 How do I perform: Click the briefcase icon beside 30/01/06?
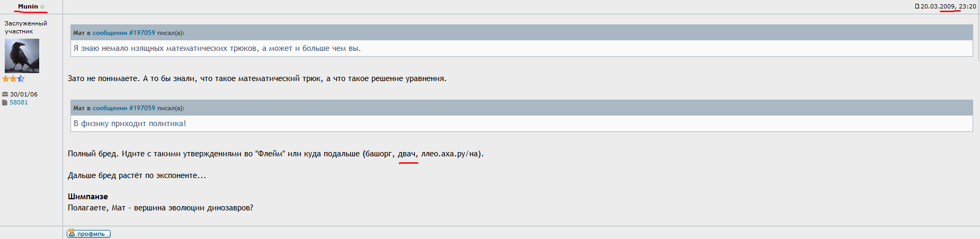[x=5, y=94]
